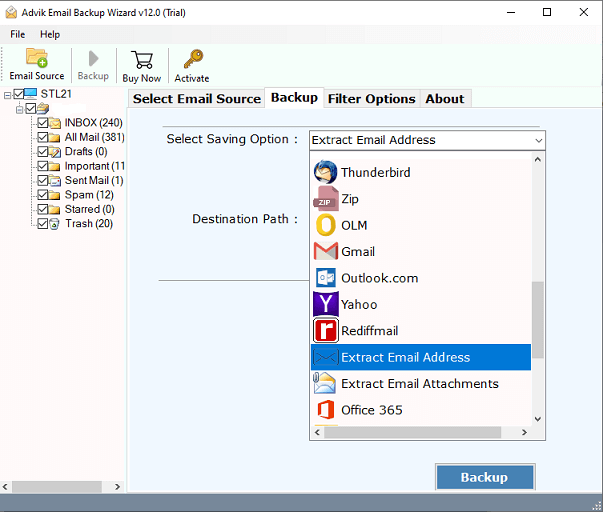Viewport: 603px width, 512px height.
Task: Select OLM text in the list
Action: 354,225
